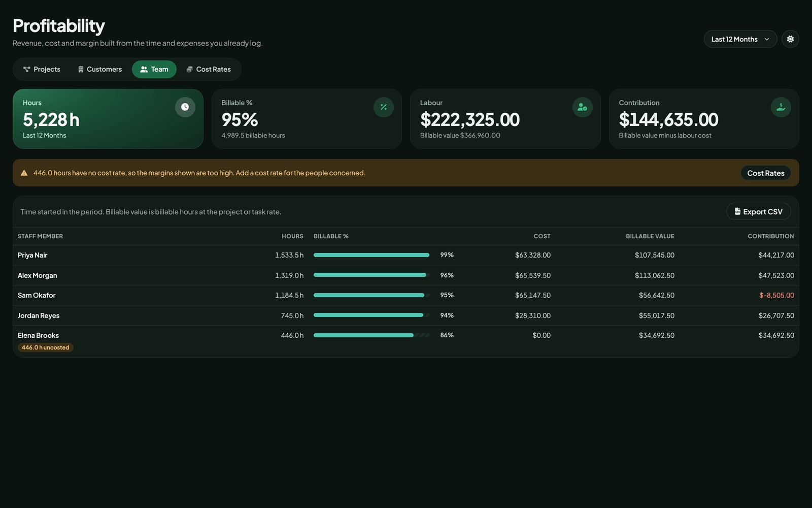Image resolution: width=812 pixels, height=508 pixels.
Task: Click Jordan Reyes' hours value 745.0 h
Action: [292, 315]
